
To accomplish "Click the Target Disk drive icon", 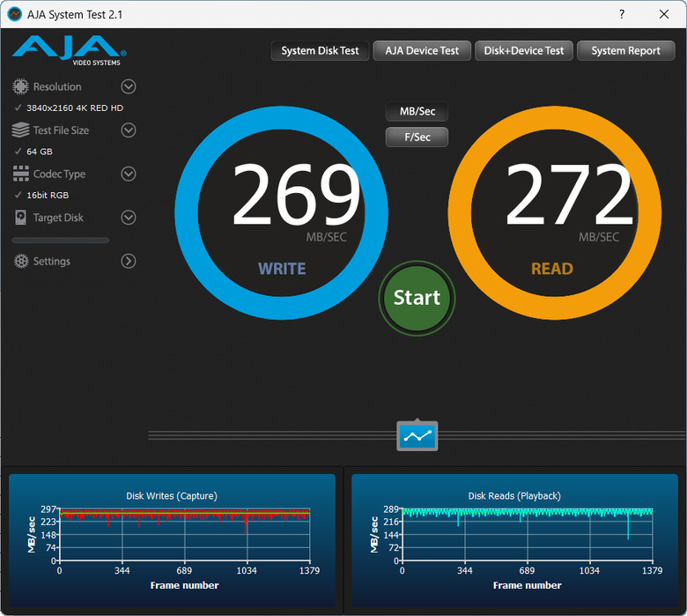I will tap(20, 218).
